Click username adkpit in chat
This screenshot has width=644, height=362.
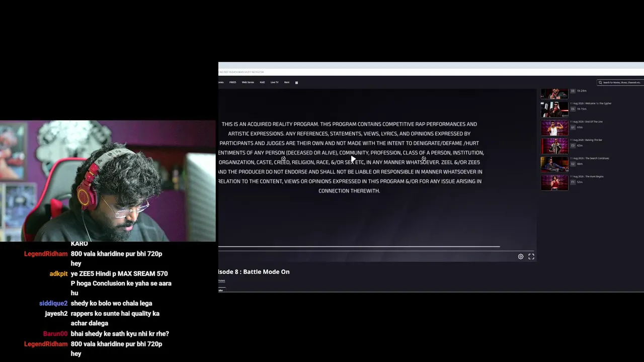click(x=58, y=274)
